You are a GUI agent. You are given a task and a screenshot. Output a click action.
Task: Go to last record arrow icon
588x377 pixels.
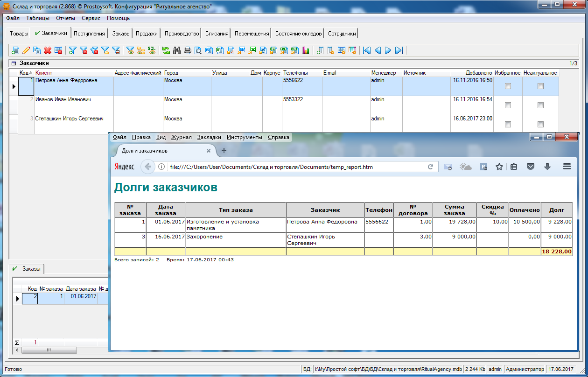[x=399, y=50]
